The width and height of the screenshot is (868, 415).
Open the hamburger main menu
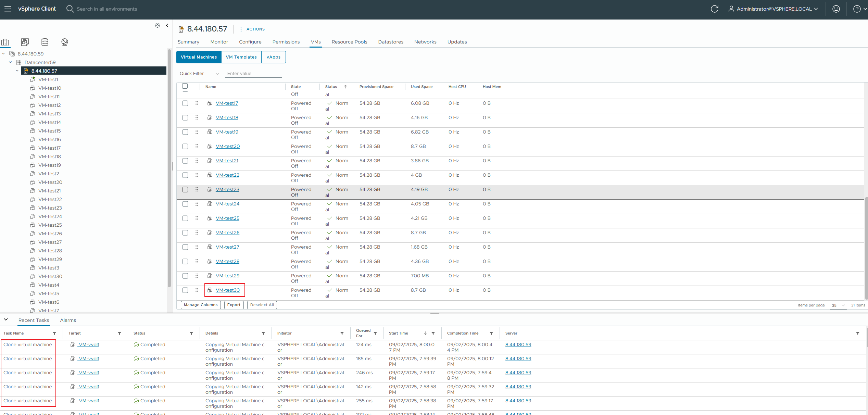coord(8,9)
